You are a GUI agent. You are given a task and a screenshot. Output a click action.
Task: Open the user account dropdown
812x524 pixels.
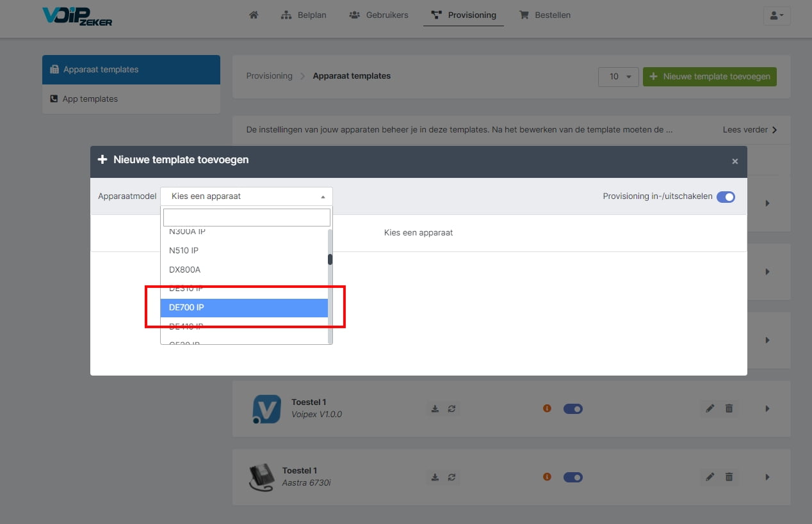point(777,15)
